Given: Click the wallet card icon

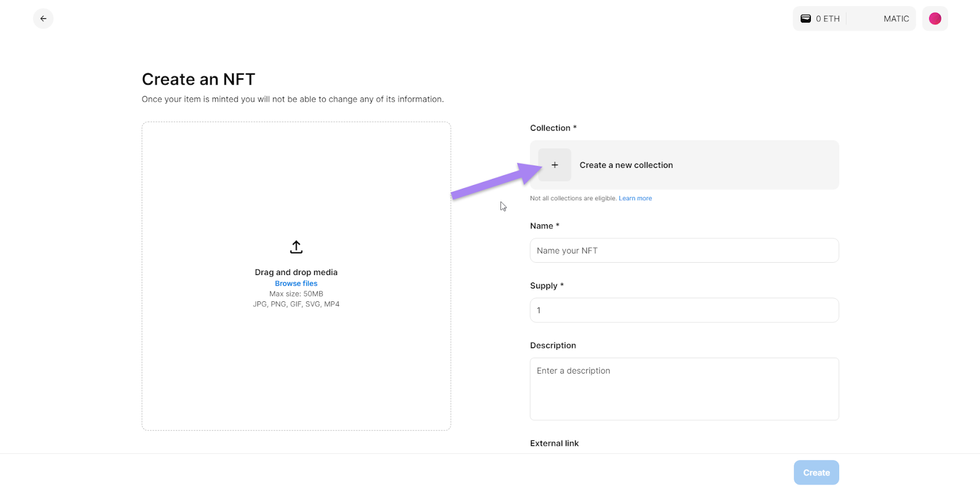Looking at the screenshot, I should tap(806, 18).
